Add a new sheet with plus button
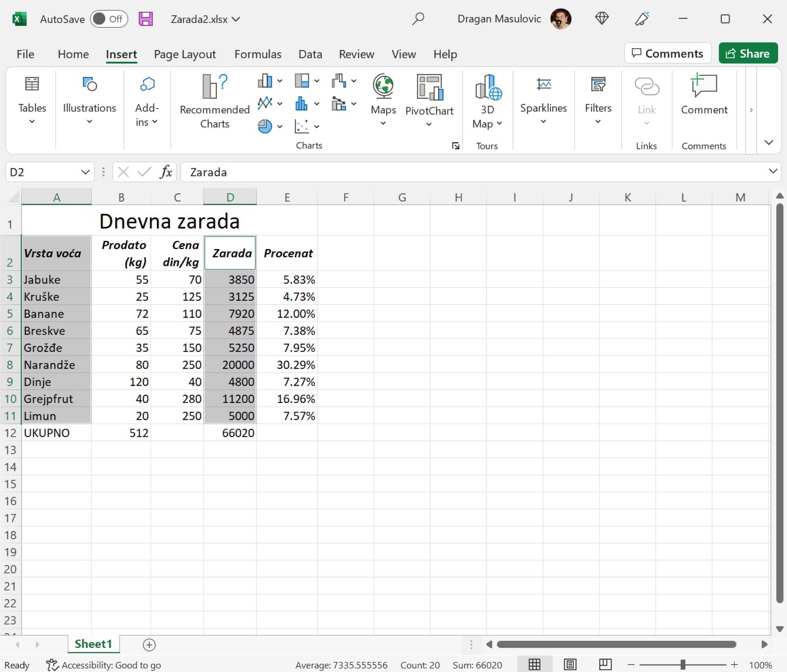The width and height of the screenshot is (787, 672). [x=149, y=645]
